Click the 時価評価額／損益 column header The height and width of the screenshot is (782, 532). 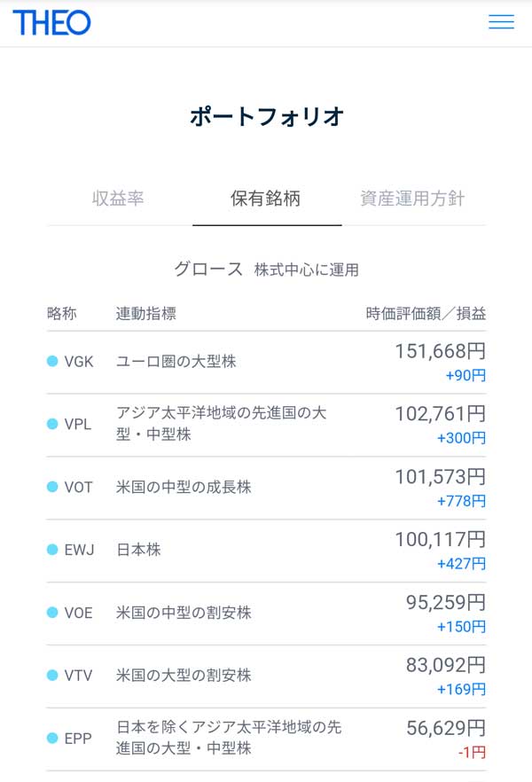(x=426, y=313)
